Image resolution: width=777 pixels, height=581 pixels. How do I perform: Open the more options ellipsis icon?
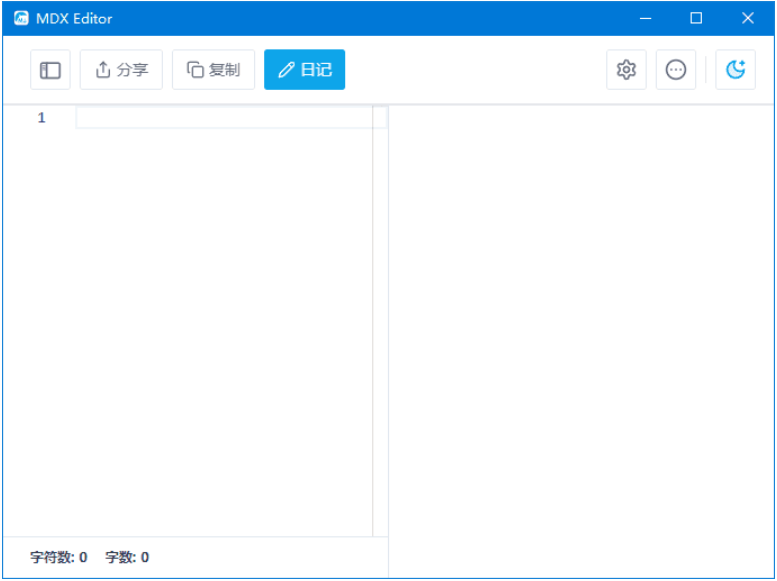click(x=676, y=70)
